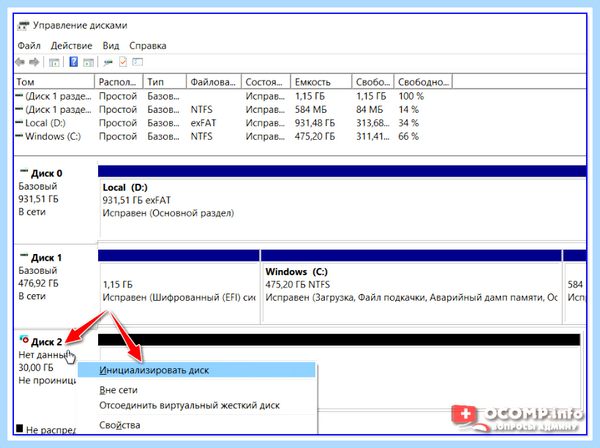Click the 931,48 ГБ capacity cell
Screen dimensions: 600x448
315,123
